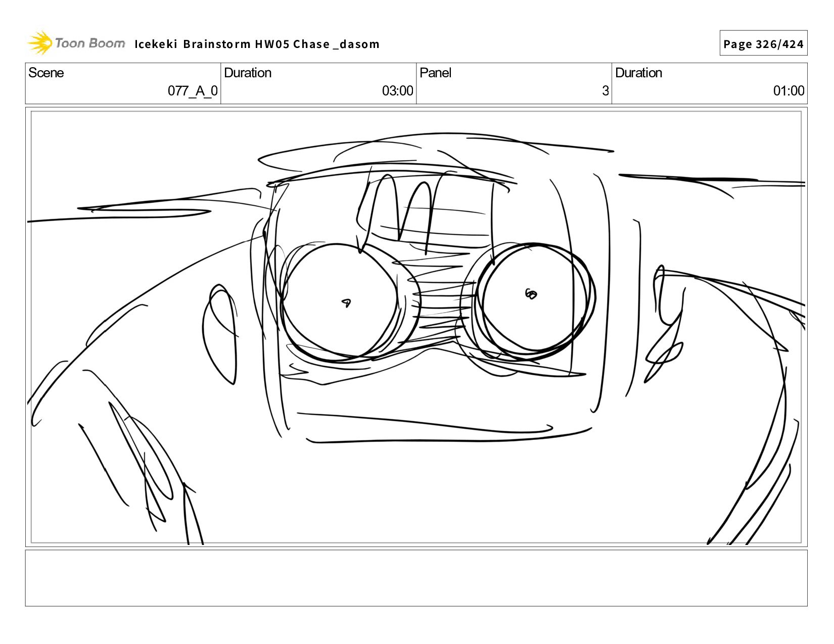Click the panel number '3'
The height and width of the screenshot is (644, 834).
click(x=605, y=91)
